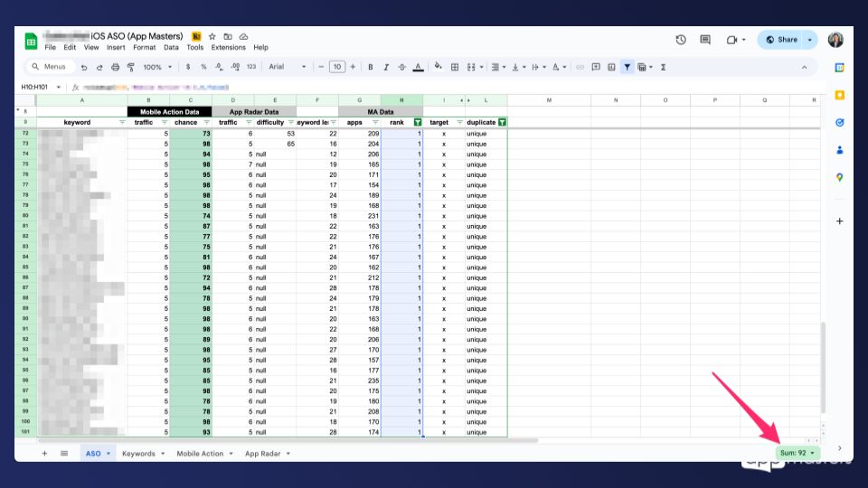Open number format 123 menu
868x488 pixels.
tap(251, 67)
